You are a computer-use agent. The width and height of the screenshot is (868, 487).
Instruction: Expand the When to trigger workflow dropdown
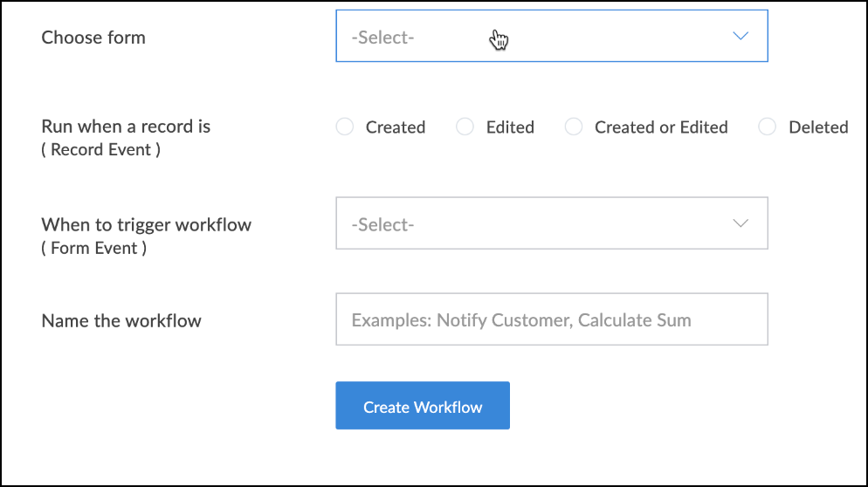(550, 224)
